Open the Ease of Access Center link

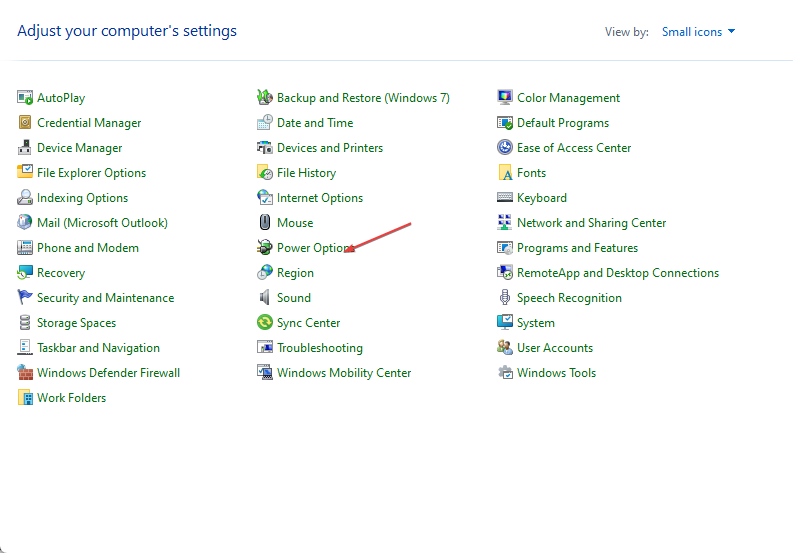(574, 148)
